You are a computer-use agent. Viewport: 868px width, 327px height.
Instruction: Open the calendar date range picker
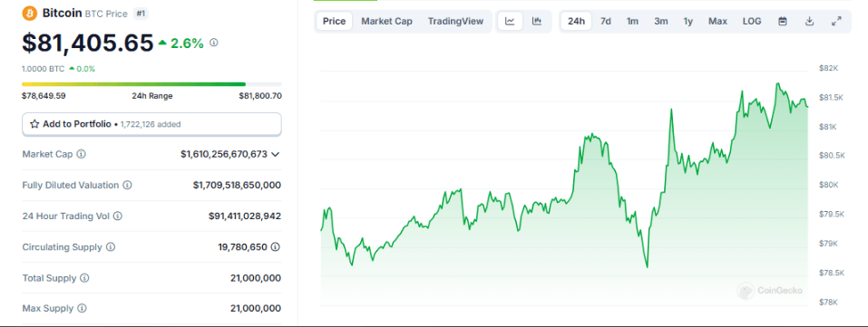click(x=783, y=22)
